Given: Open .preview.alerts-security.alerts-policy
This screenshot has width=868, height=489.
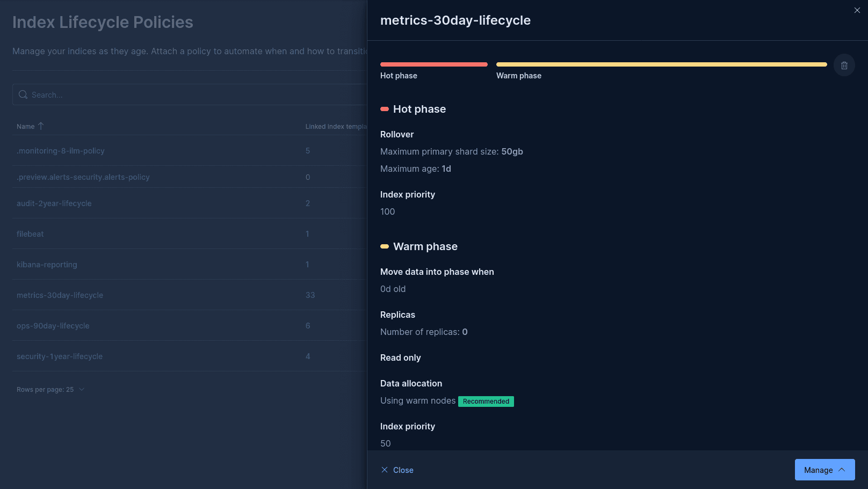Looking at the screenshot, I should click(83, 177).
